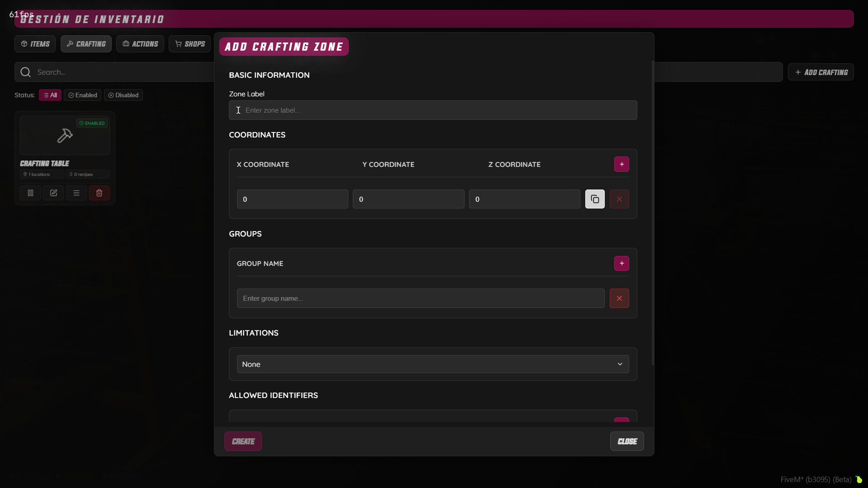The height and width of the screenshot is (488, 868).
Task: Show All statuses
Action: point(50,95)
